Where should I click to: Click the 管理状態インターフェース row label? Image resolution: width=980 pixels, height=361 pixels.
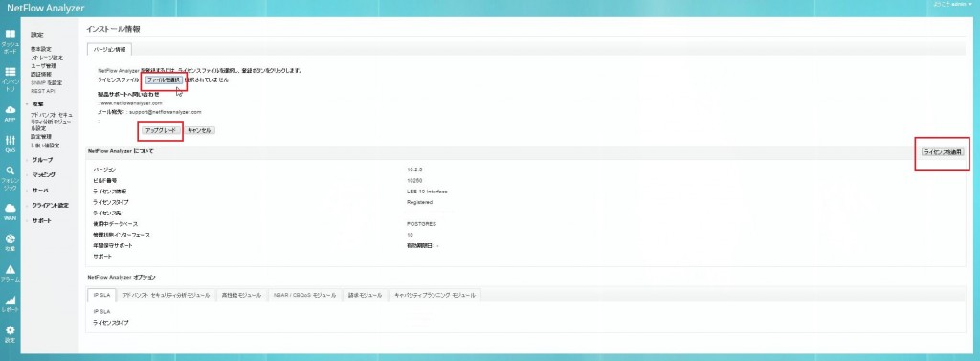coord(122,235)
